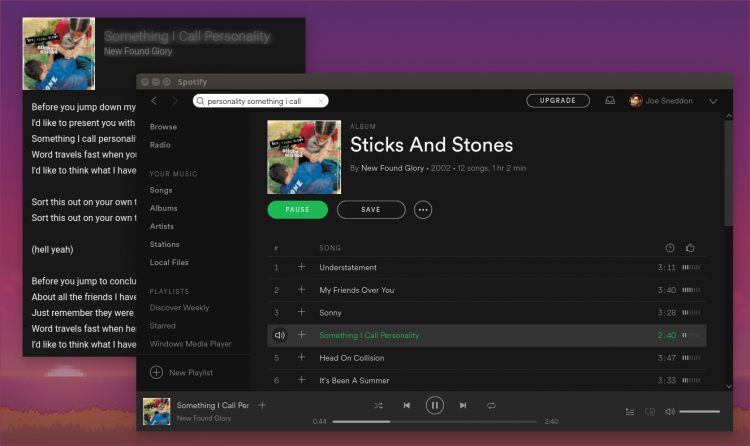Create a New Playlist with the plus icon
Viewport: 750px width, 446px height.
pos(156,372)
